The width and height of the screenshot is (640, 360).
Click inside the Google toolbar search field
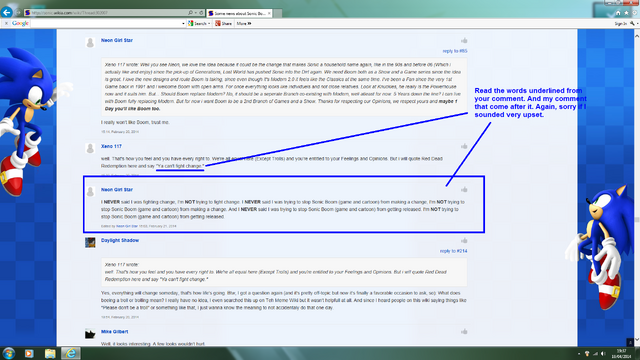[106, 24]
